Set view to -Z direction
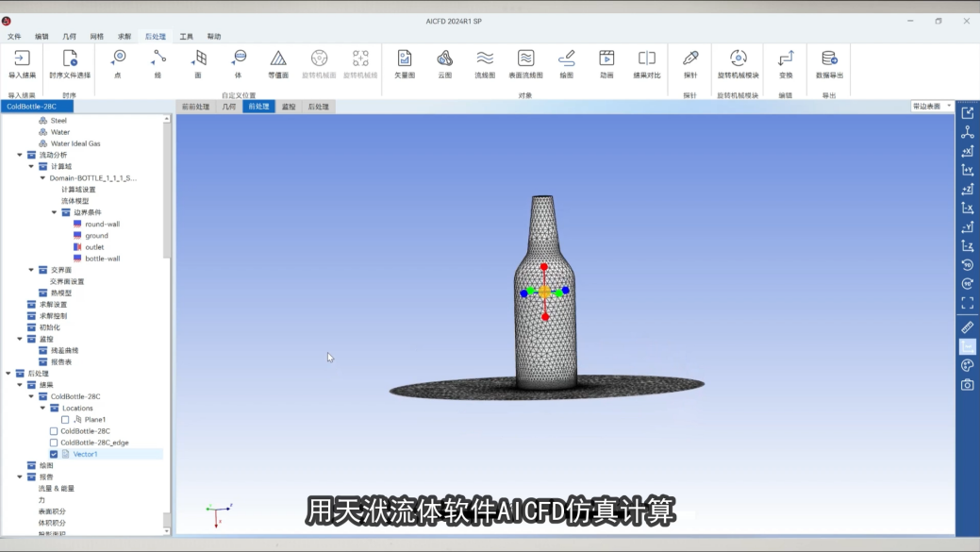The width and height of the screenshot is (980, 552). point(968,245)
